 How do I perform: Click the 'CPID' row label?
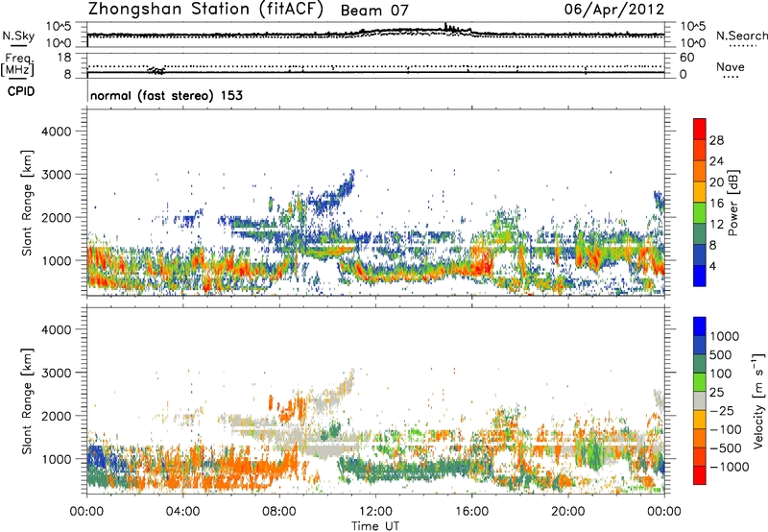pyautogui.click(x=21, y=91)
